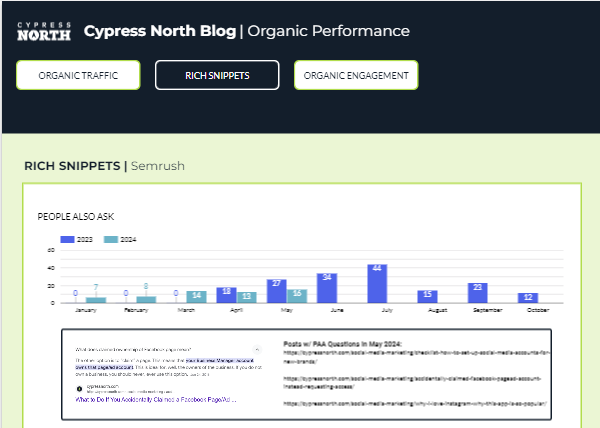
Task: Select the June 2023 bar labeled 34
Action: [x=327, y=288]
